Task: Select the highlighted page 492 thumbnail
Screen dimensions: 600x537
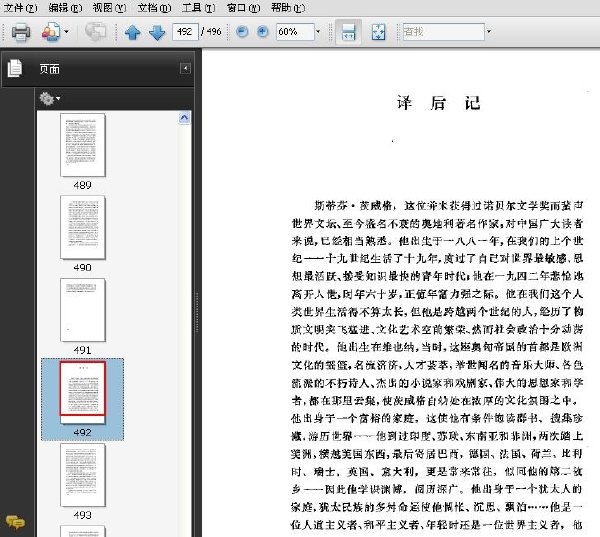Action: (83, 392)
